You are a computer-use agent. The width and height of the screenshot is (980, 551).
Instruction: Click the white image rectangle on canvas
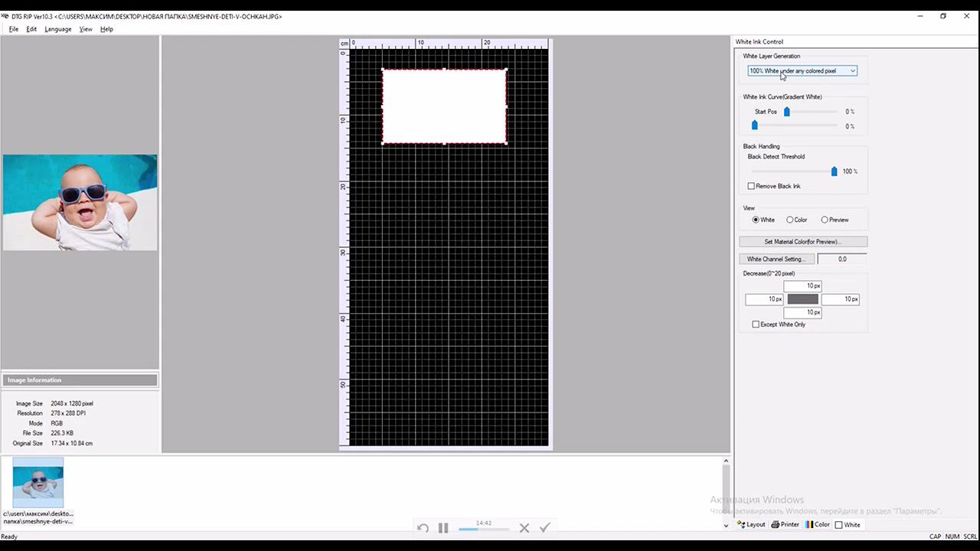(x=444, y=106)
